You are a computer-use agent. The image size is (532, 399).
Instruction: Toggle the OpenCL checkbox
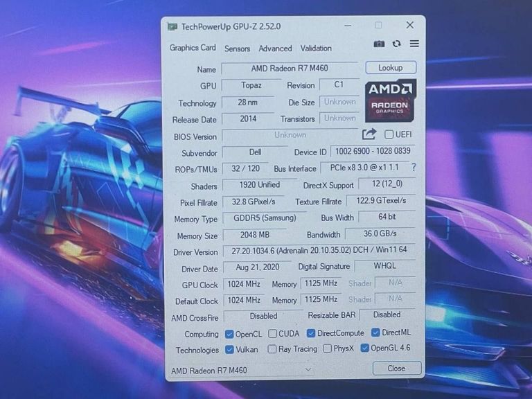pos(229,334)
